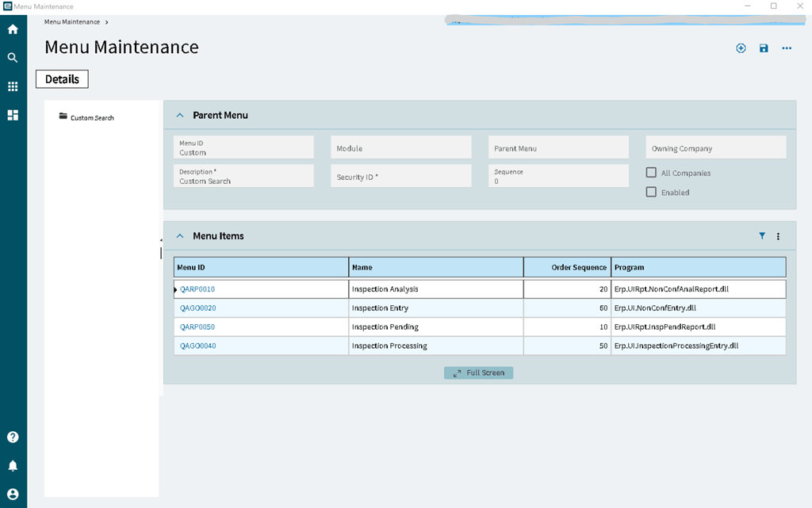812x508 pixels.
Task: Click the Add New record icon
Action: coord(741,48)
